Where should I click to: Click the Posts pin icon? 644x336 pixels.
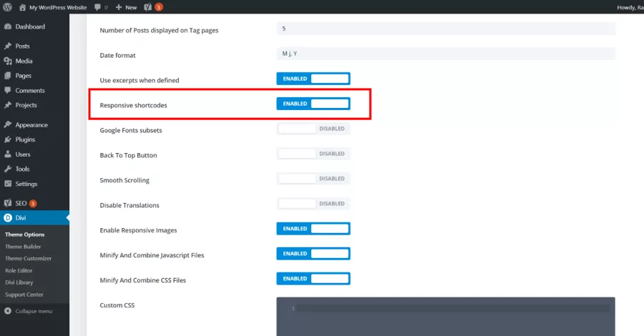point(8,46)
